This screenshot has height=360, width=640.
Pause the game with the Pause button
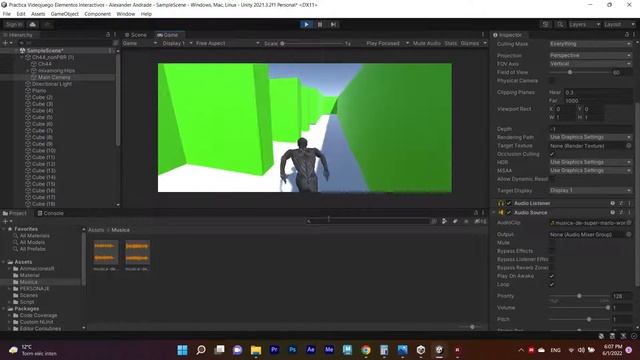coord(320,24)
